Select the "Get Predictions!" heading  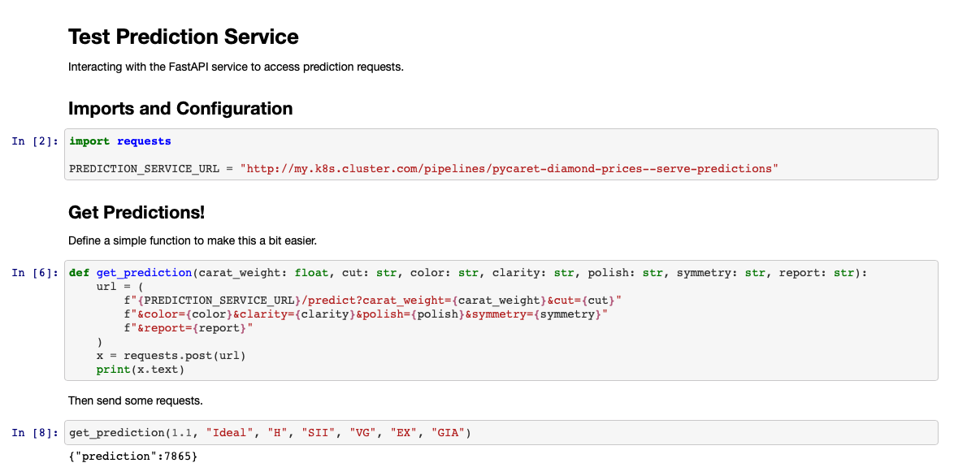pos(137,213)
